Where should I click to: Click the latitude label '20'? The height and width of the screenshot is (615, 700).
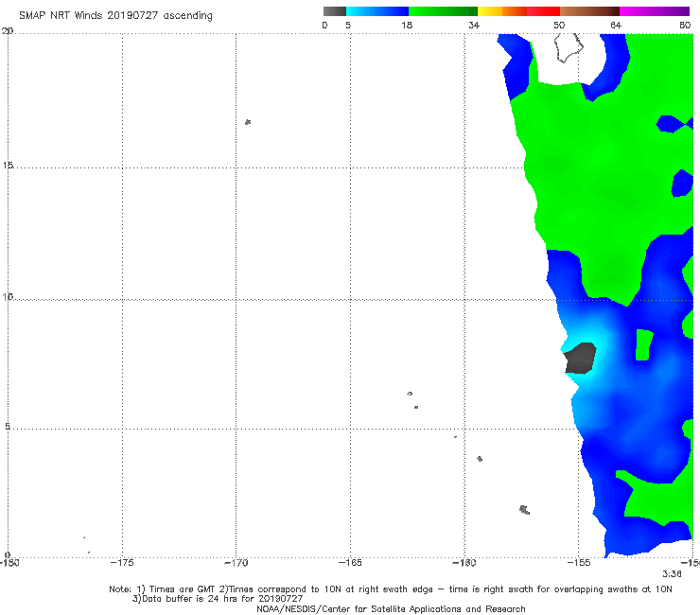[x=8, y=31]
